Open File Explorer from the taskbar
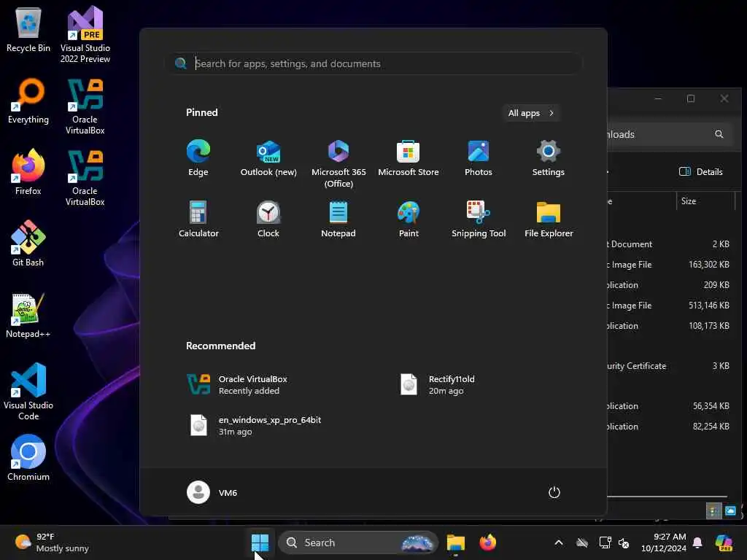747x560 pixels. coord(455,542)
